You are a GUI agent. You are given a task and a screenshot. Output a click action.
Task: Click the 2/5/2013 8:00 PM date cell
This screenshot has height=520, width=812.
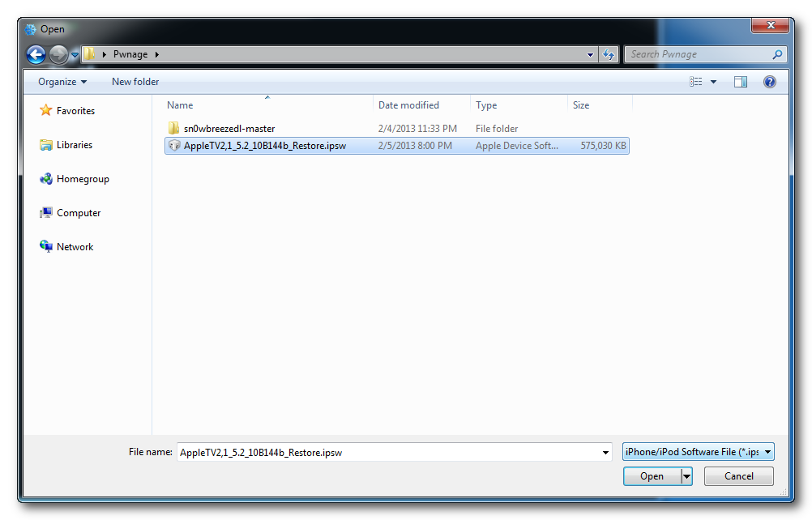click(415, 146)
